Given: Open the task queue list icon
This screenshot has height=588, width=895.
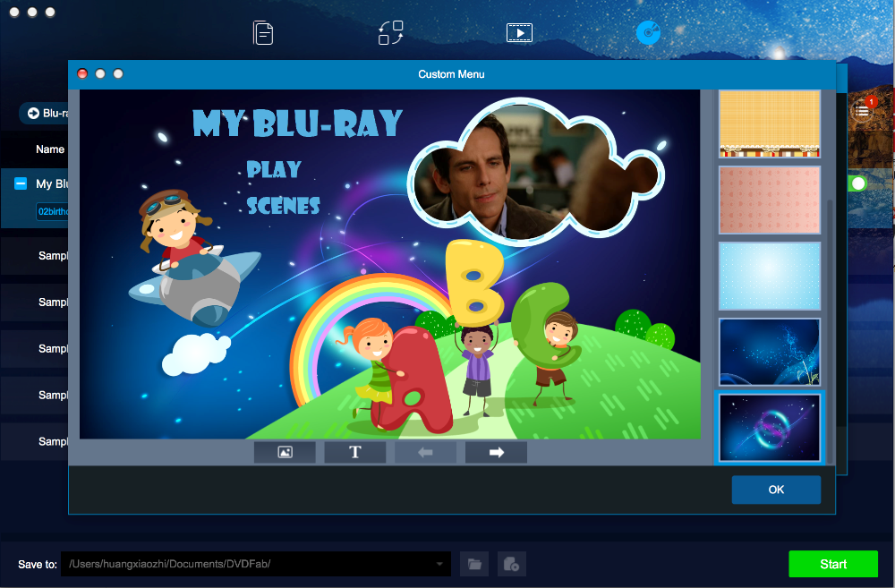Looking at the screenshot, I should 862,110.
